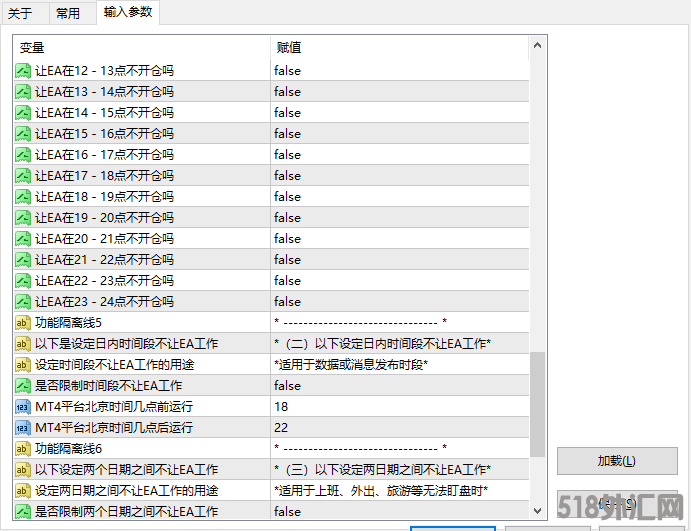The width and height of the screenshot is (691, 531).
Task: Click the integer icon for MT4平台北京时间几点后运行
Action: (23, 428)
